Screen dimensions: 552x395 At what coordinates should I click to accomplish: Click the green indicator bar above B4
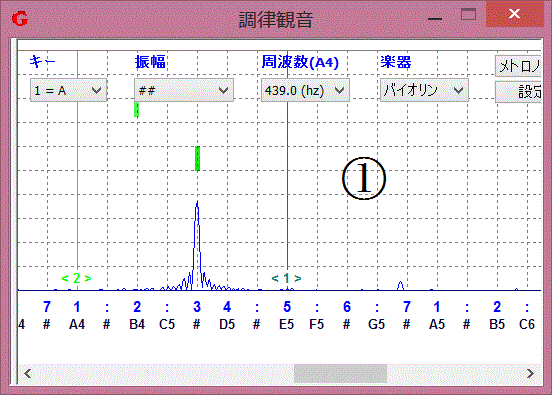[x=137, y=109]
